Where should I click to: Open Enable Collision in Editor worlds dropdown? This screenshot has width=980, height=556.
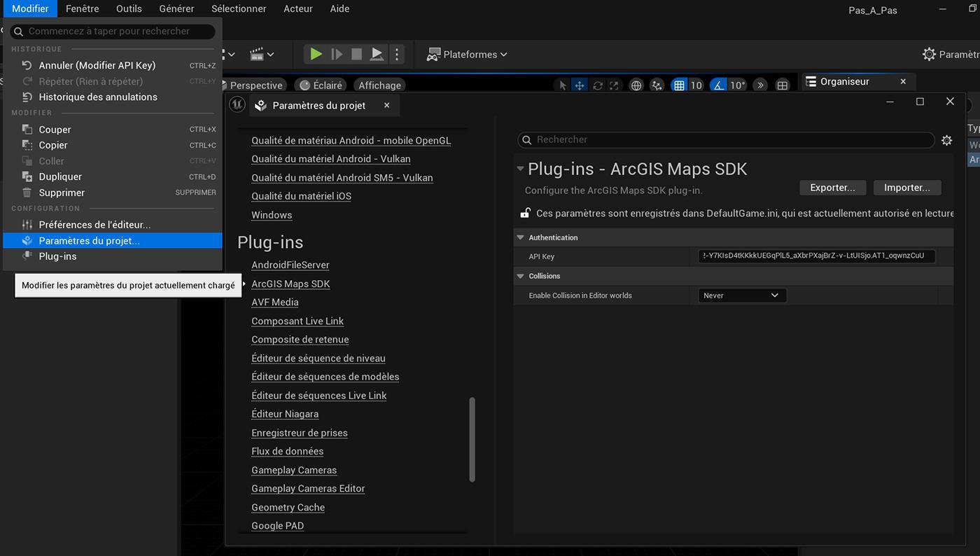click(742, 296)
